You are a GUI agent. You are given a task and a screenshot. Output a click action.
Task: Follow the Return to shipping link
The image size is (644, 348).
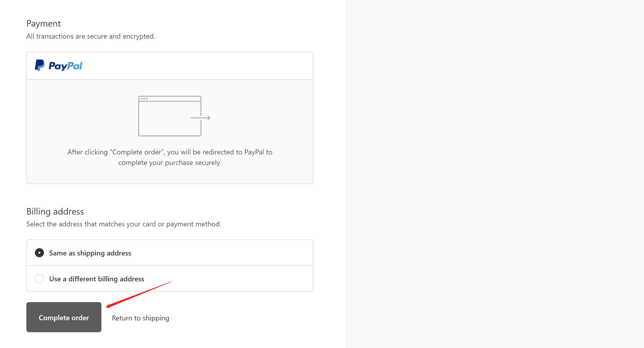pos(141,318)
